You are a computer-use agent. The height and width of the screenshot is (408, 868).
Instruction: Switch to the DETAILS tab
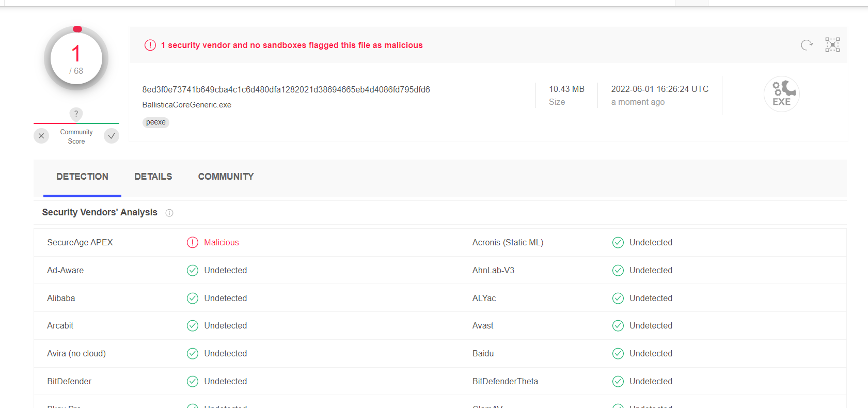(153, 177)
